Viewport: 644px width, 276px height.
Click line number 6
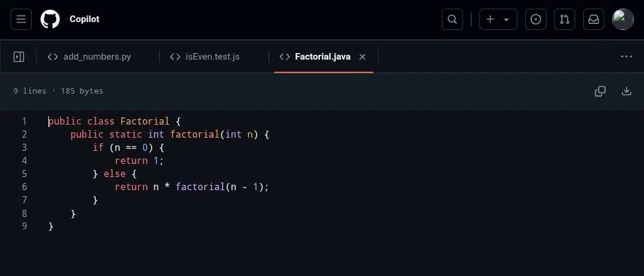coord(24,187)
